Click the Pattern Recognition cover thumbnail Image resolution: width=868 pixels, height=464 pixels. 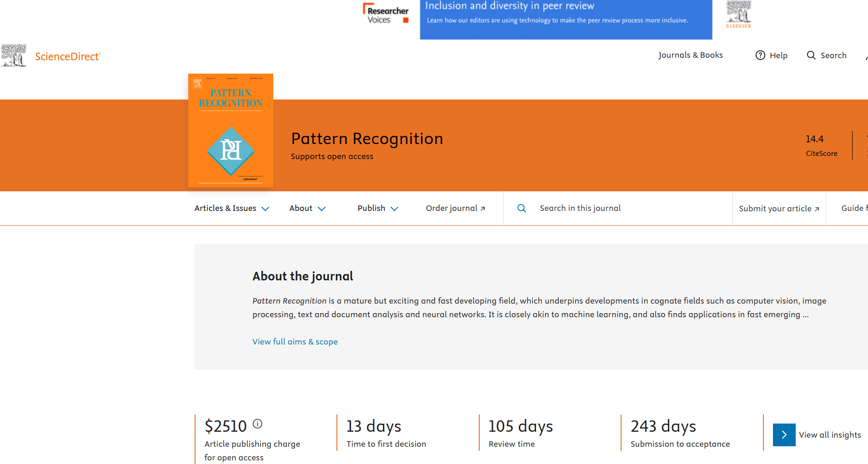(x=231, y=130)
